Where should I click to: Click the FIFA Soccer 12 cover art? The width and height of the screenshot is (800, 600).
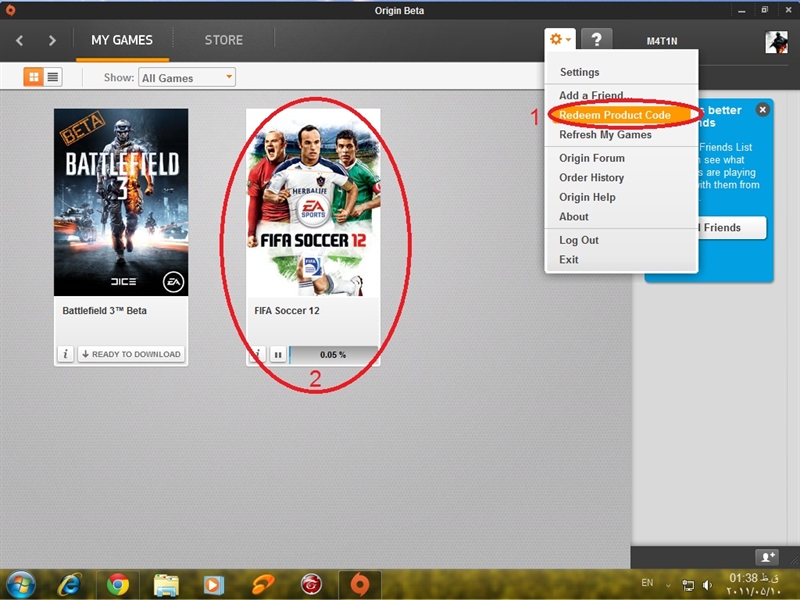point(313,202)
